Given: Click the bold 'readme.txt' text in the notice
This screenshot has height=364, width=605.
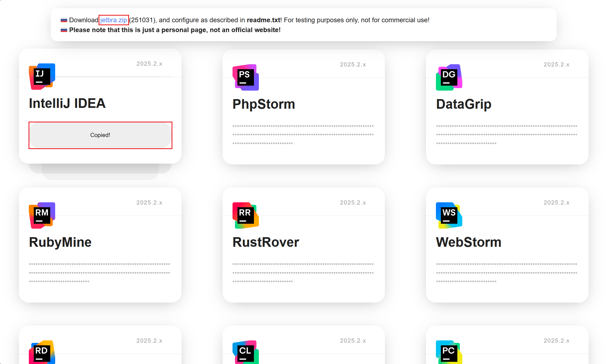Looking at the screenshot, I should click(264, 20).
